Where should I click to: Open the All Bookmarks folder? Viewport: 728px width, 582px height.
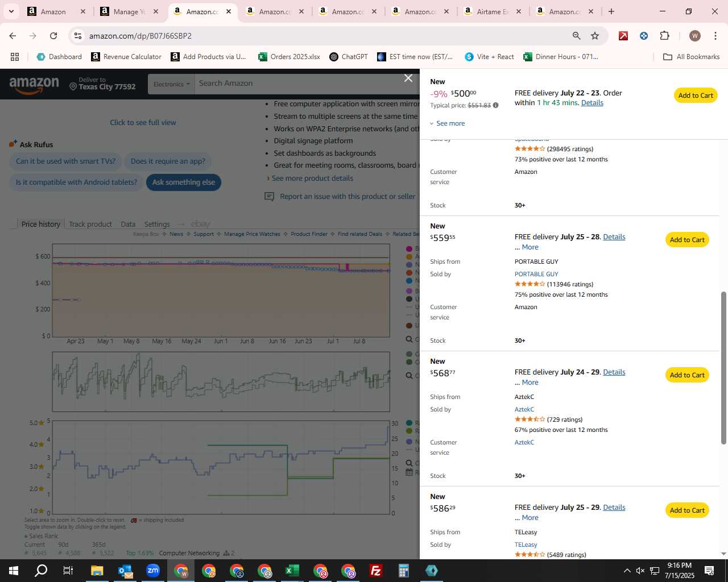point(692,57)
